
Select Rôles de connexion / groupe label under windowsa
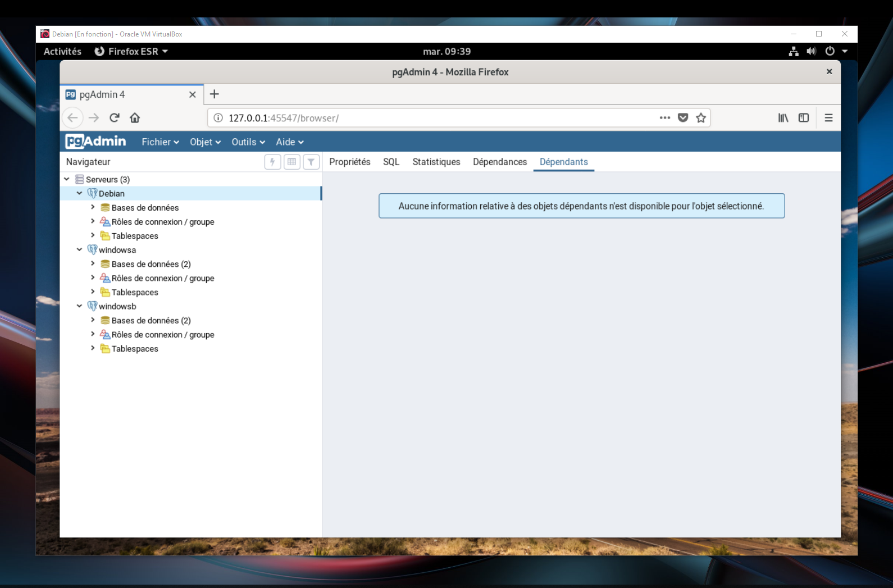pyautogui.click(x=163, y=278)
